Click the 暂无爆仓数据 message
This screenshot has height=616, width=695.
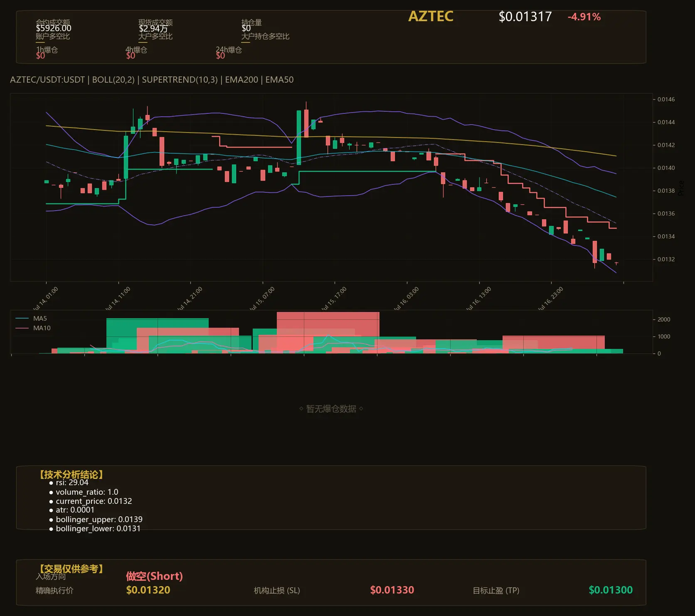[331, 409]
